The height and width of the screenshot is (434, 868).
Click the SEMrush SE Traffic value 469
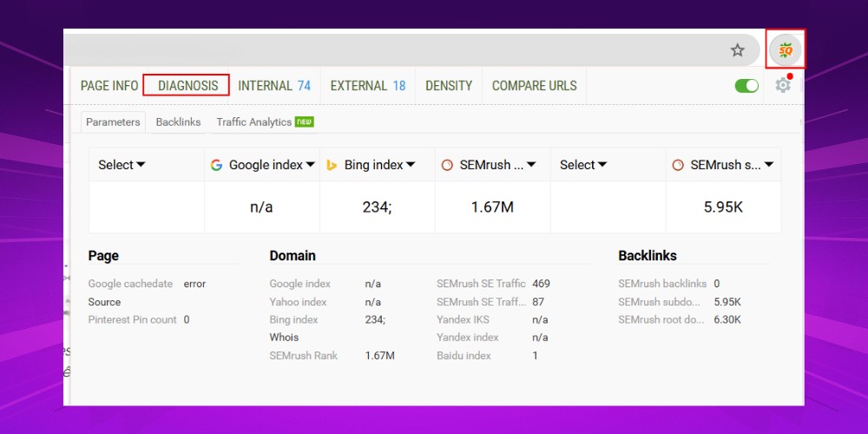point(541,284)
